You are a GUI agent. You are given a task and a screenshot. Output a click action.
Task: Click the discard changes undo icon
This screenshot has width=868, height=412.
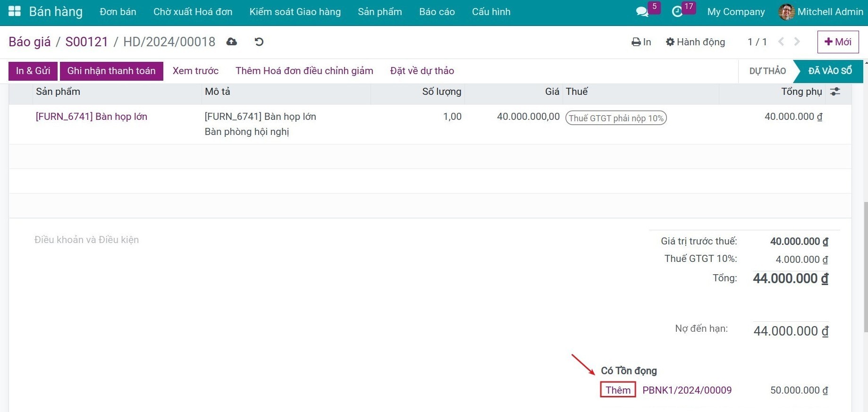(x=259, y=42)
